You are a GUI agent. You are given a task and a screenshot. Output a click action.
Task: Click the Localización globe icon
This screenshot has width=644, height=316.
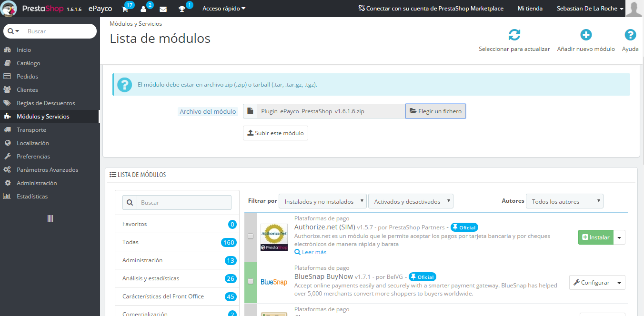7,143
